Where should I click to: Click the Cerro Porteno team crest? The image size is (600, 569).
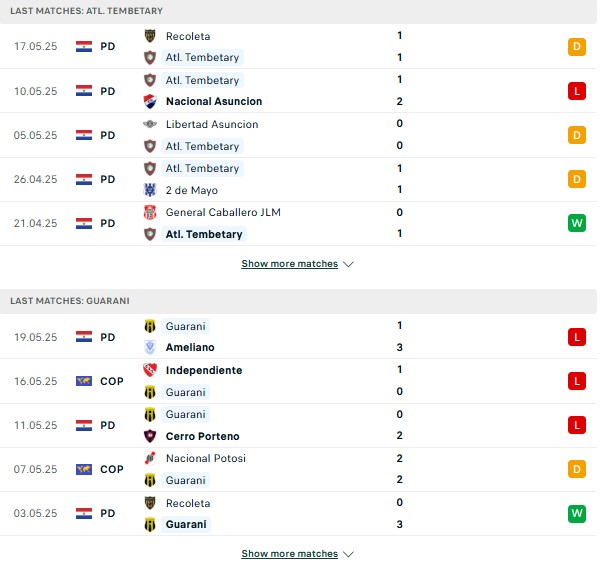(150, 436)
